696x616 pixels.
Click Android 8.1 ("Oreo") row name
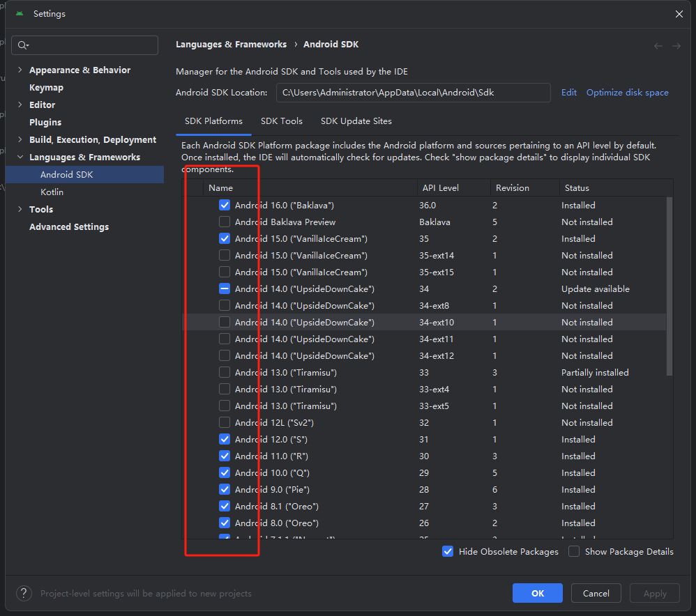pos(277,506)
